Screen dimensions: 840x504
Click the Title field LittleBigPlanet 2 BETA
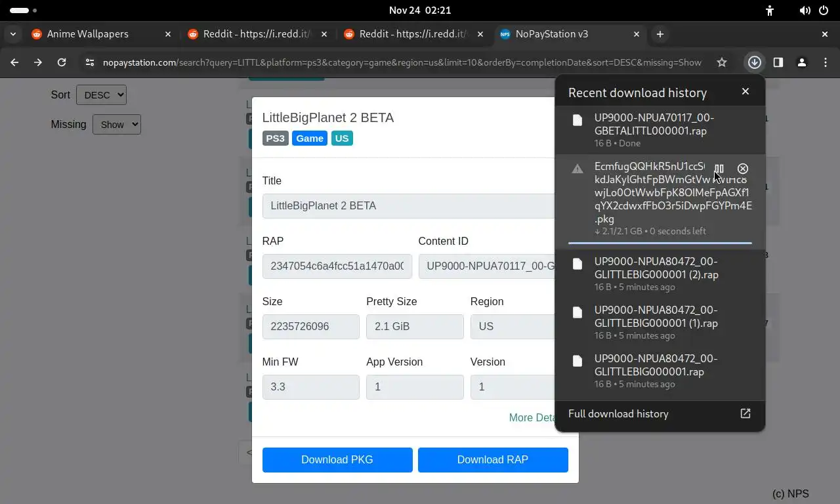point(408,206)
